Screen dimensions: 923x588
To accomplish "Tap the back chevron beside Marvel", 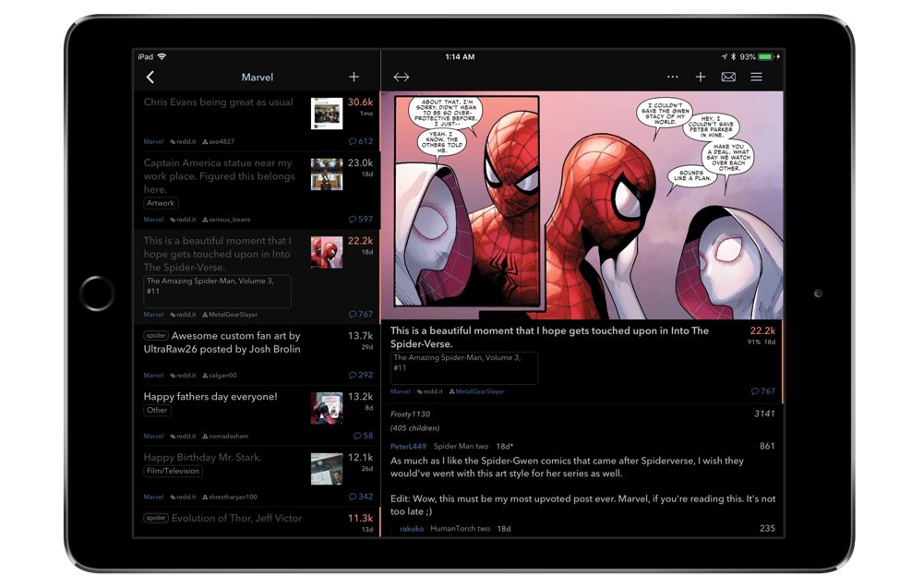I will coord(150,78).
